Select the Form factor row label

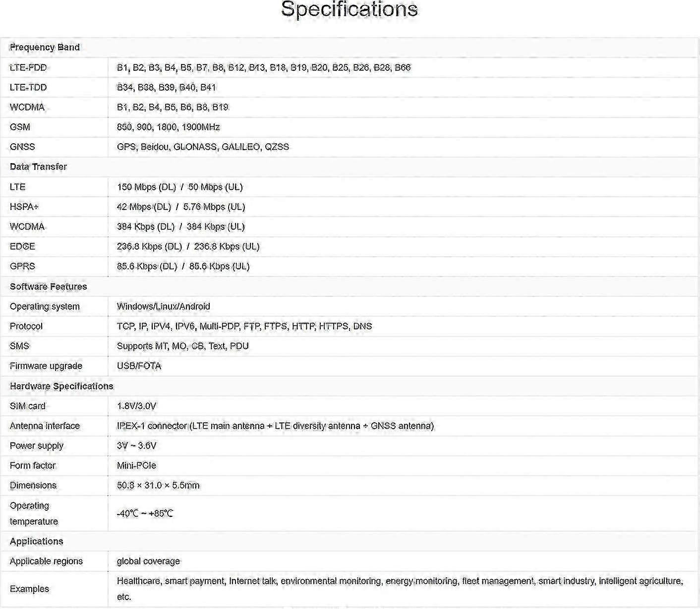point(33,466)
